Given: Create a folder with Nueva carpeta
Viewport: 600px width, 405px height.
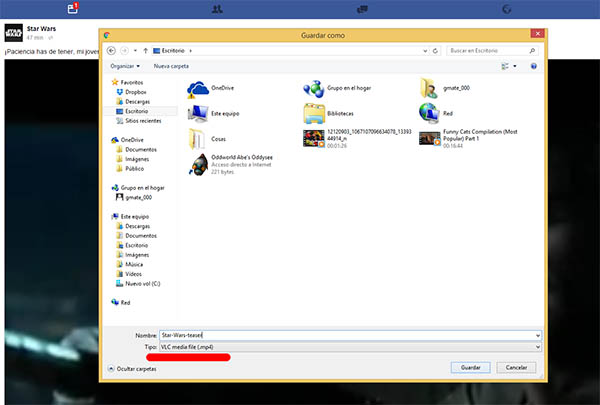Looking at the screenshot, I should tap(171, 66).
